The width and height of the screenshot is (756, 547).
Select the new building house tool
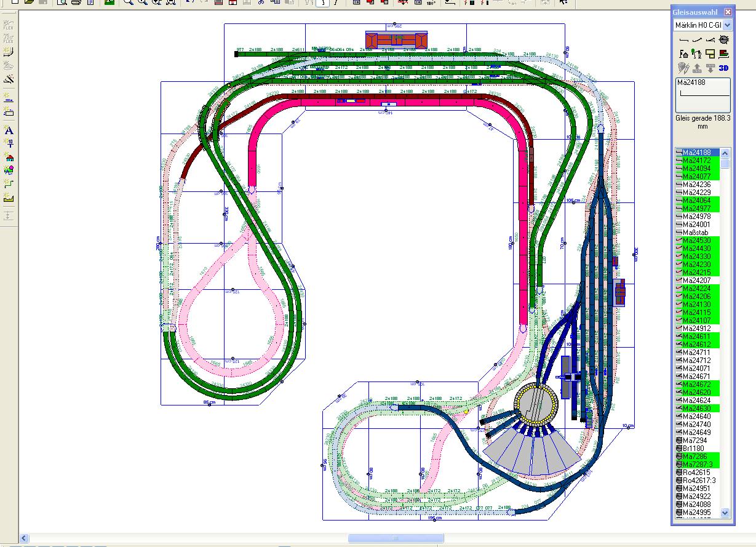(9, 157)
